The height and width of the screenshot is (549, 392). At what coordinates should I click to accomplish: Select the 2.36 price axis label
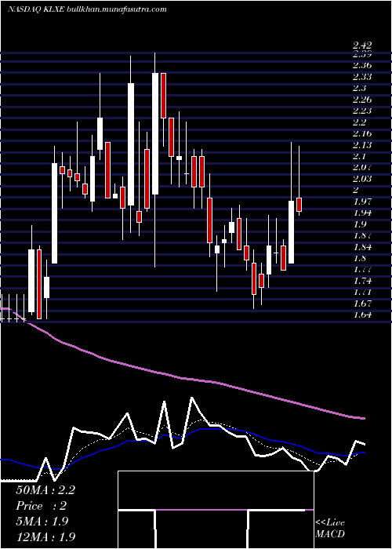(362, 65)
